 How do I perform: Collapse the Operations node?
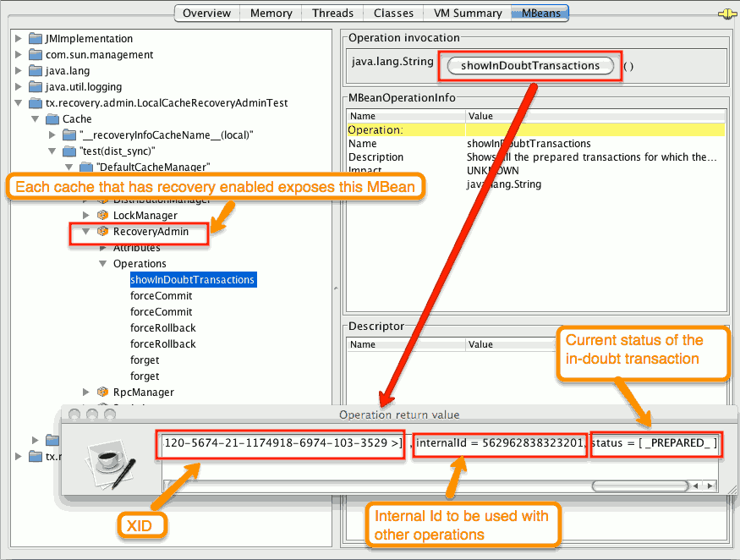click(x=102, y=264)
